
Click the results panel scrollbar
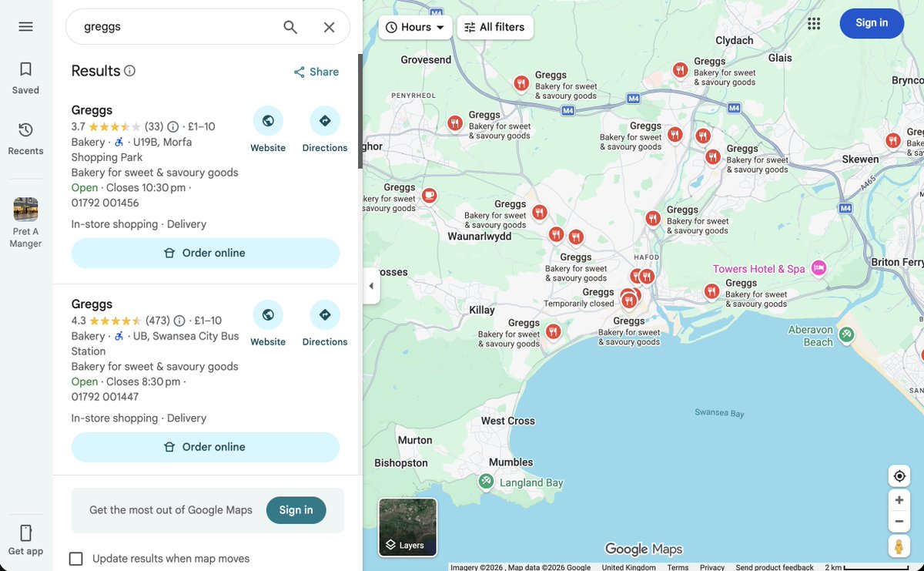point(359,112)
